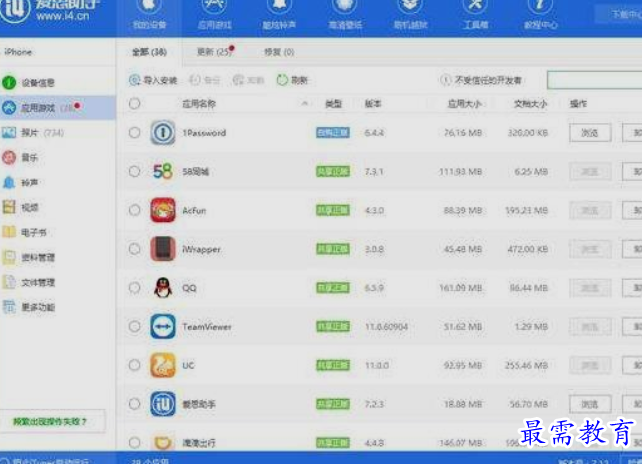Screen dimensions: 642x464
Task: Sort by the 应用名称 column arrow
Action: pyautogui.click(x=305, y=104)
